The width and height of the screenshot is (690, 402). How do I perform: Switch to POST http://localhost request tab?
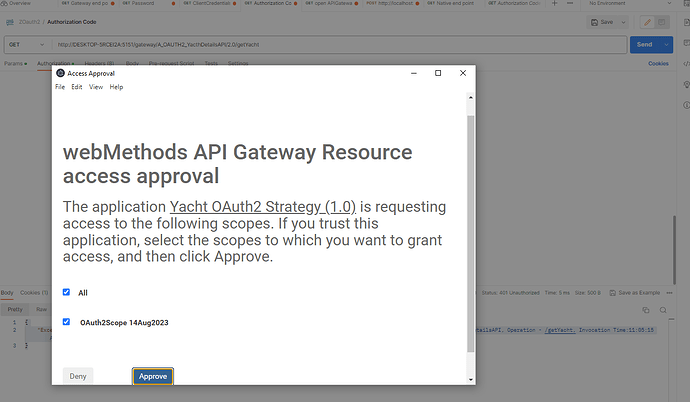tap(392, 3)
